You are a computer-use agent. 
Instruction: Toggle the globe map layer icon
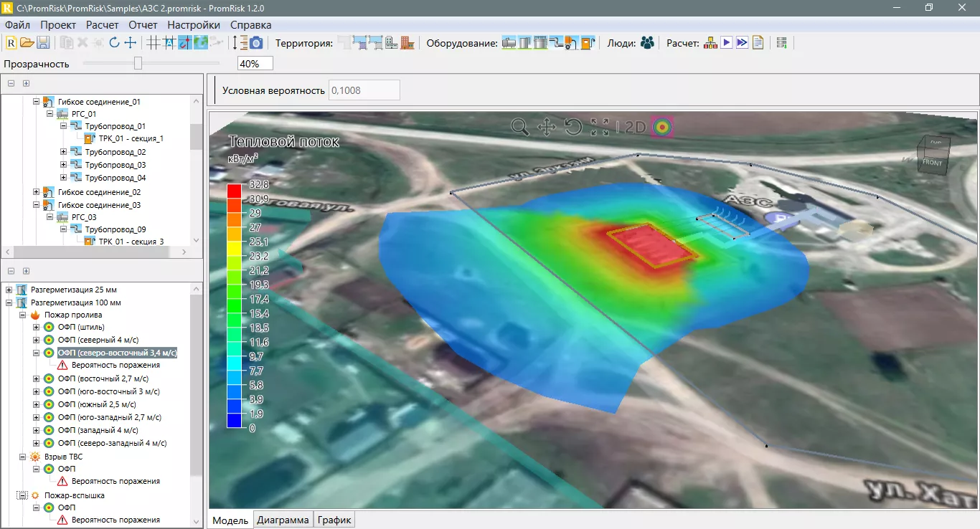coord(201,43)
